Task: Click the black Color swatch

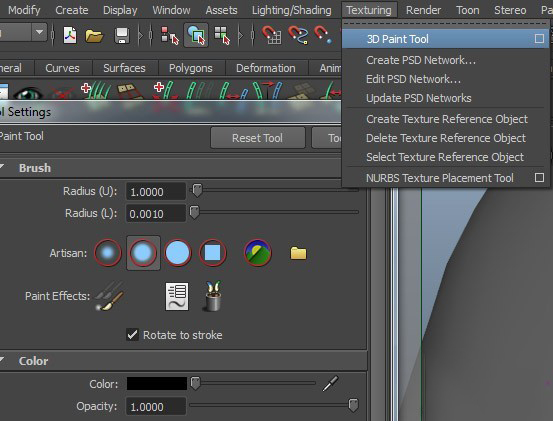Action: click(x=157, y=384)
